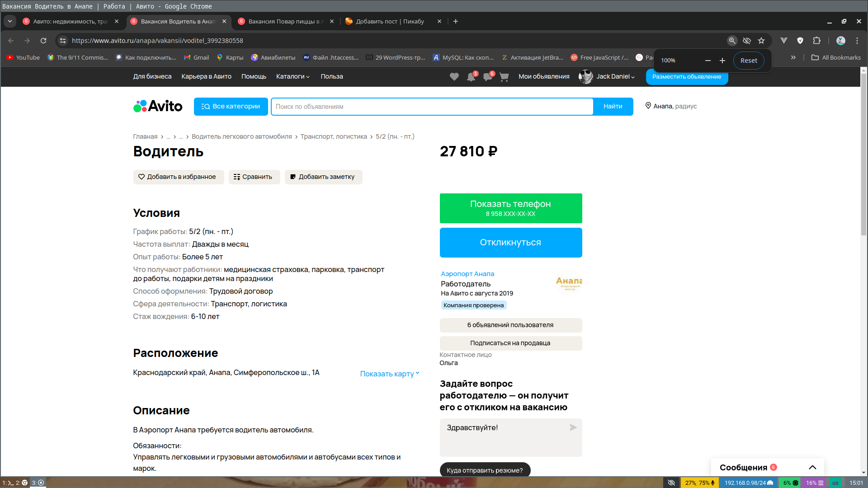This screenshot has height=488, width=868.
Task: Click the Откликнуться button
Action: point(511,243)
